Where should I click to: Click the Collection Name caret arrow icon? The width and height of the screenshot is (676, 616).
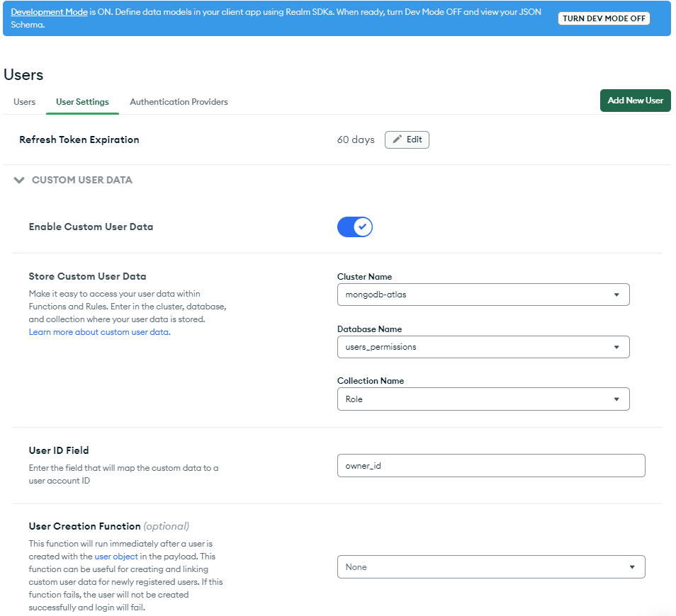tap(616, 399)
